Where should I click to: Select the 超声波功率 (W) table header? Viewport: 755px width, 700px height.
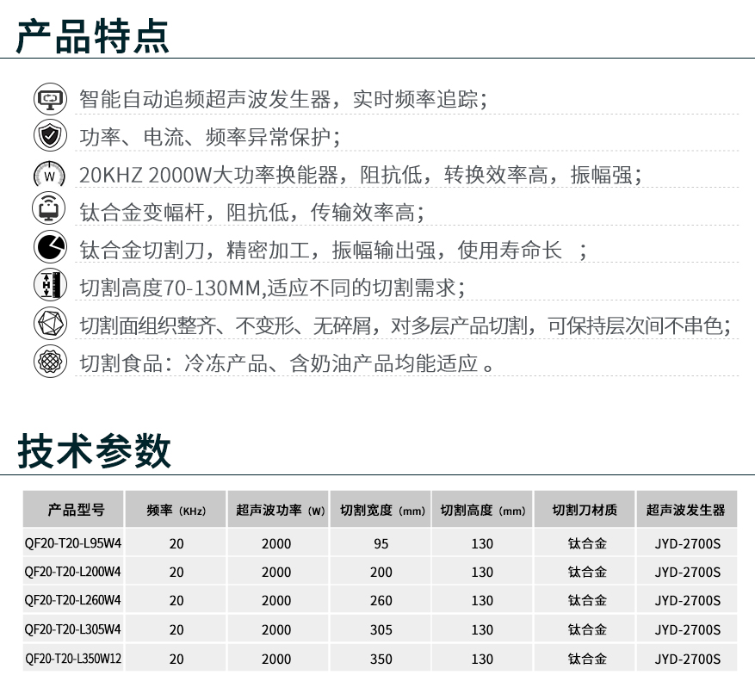click(280, 510)
